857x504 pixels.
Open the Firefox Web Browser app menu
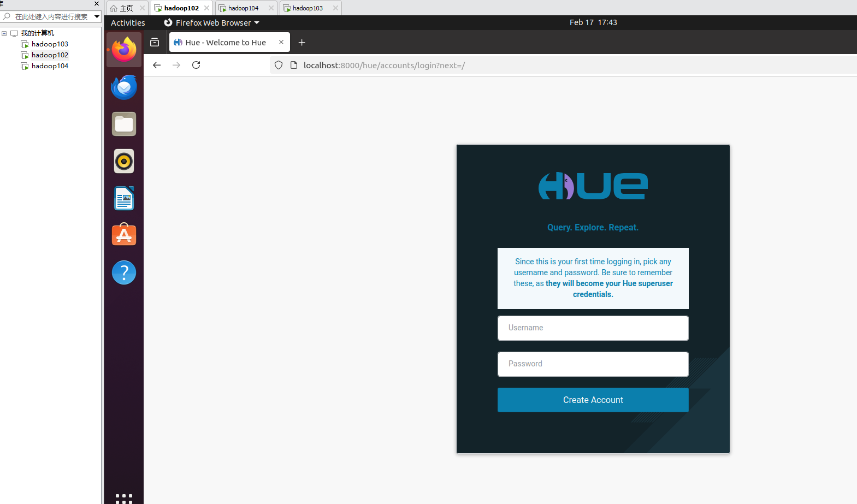(x=212, y=22)
